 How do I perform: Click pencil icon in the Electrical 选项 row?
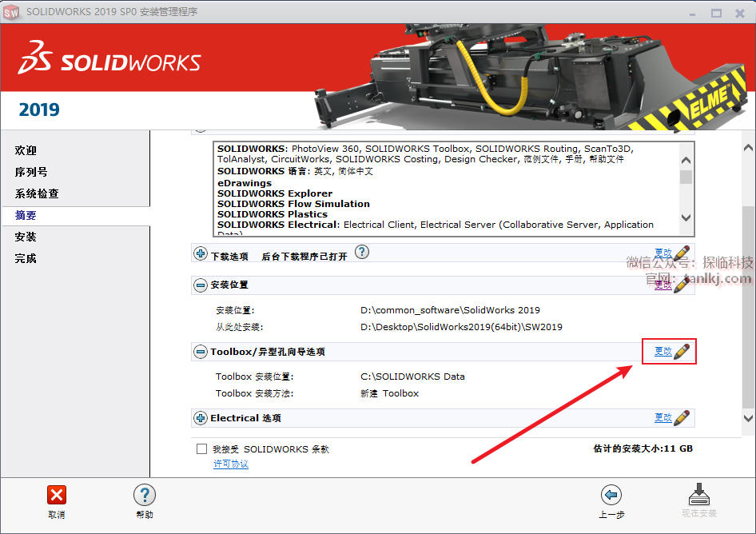(x=682, y=418)
